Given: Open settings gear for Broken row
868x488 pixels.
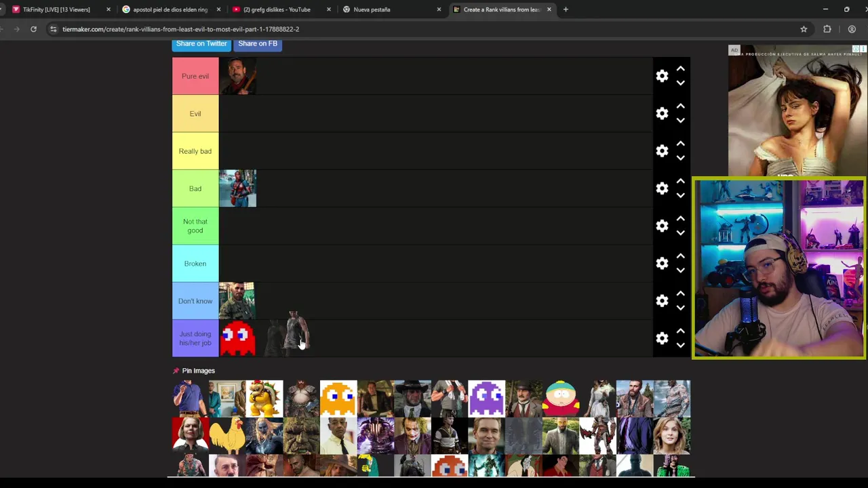Looking at the screenshot, I should point(662,264).
